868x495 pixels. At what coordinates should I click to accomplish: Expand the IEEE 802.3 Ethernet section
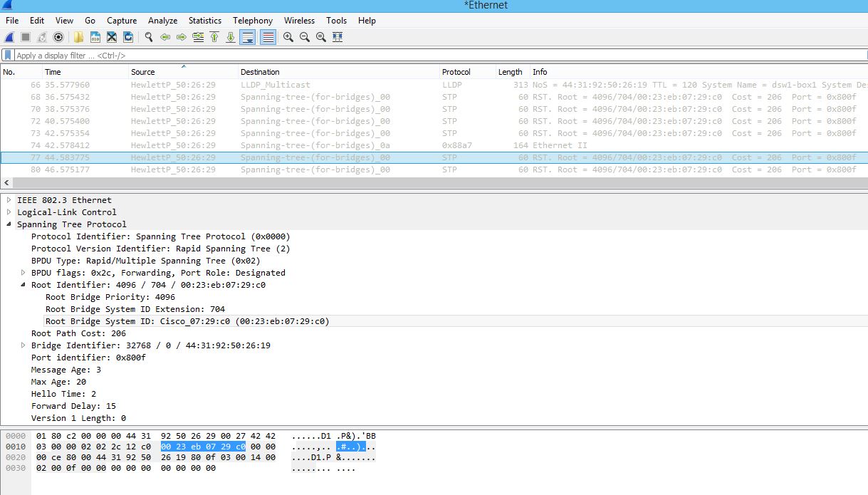9,200
